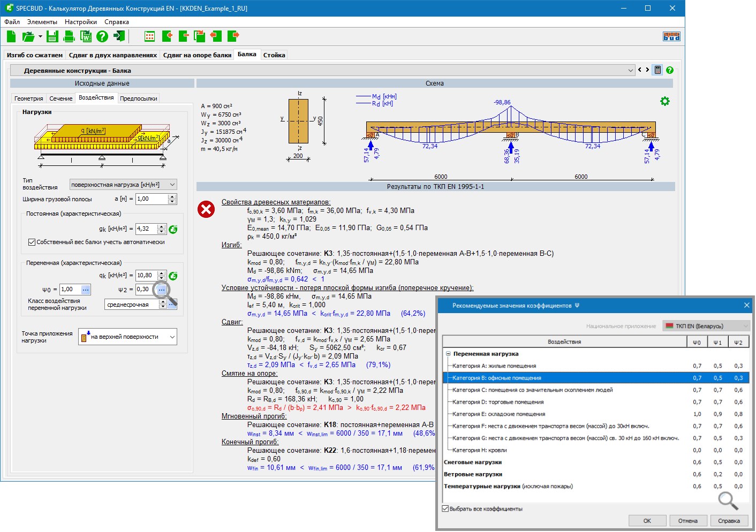Click the Print icon in toolbar

(69, 36)
